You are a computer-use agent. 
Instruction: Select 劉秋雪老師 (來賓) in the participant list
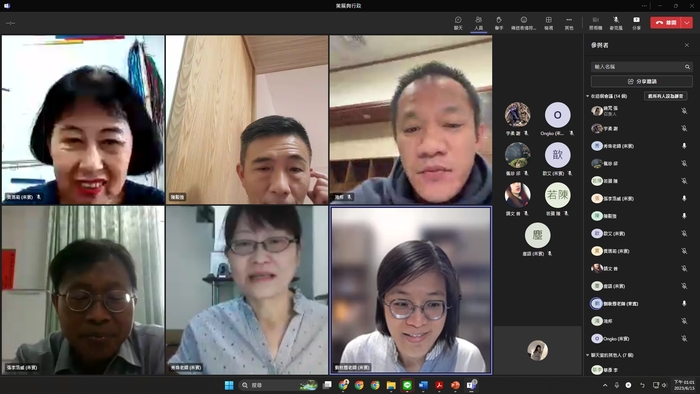(638, 303)
